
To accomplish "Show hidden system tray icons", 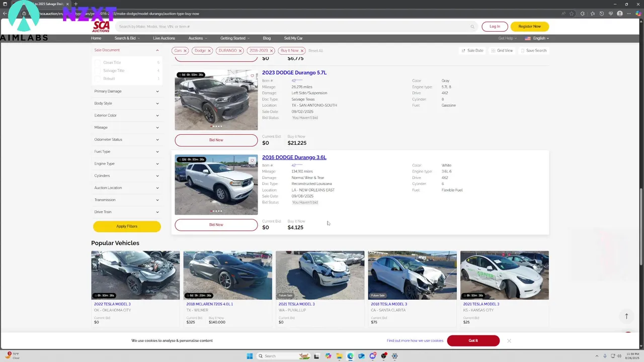I will tap(597, 356).
